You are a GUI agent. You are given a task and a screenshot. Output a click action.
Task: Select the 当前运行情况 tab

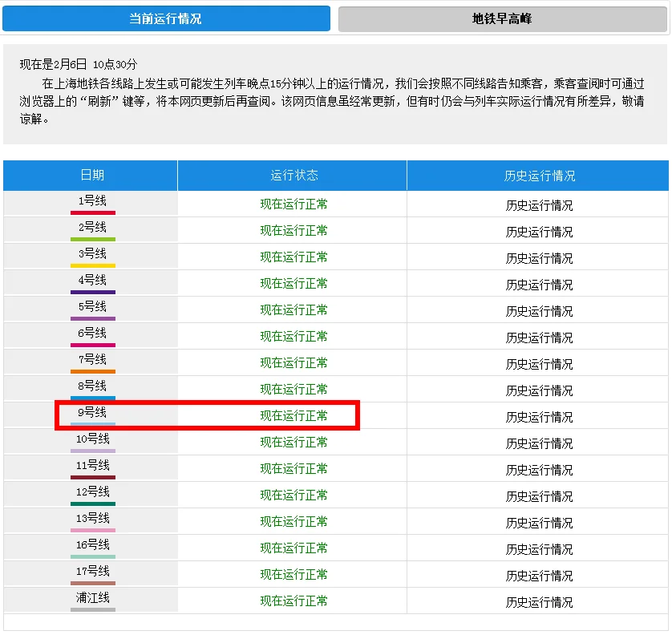[166, 18]
